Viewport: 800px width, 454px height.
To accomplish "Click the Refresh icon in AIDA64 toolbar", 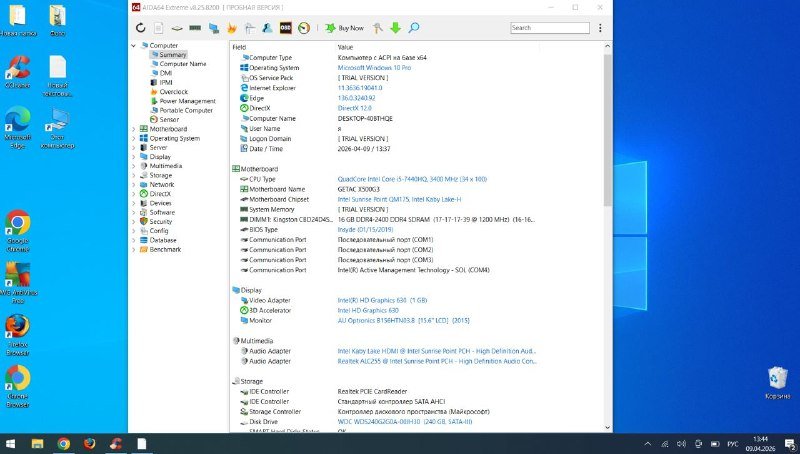I will coord(141,28).
